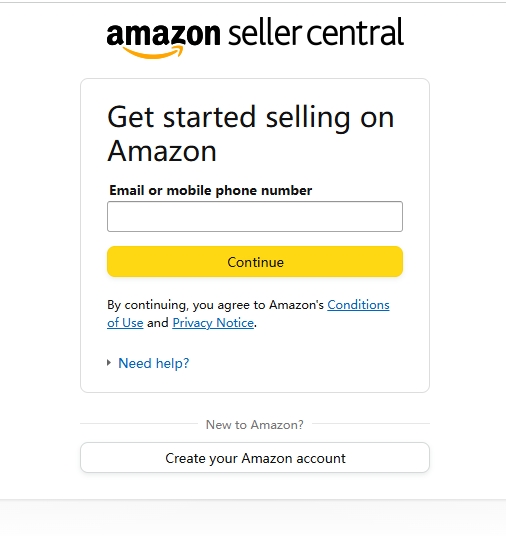Image resolution: width=506 pixels, height=536 pixels.
Task: Click the 'and' text between policy links
Action: pyautogui.click(x=158, y=323)
